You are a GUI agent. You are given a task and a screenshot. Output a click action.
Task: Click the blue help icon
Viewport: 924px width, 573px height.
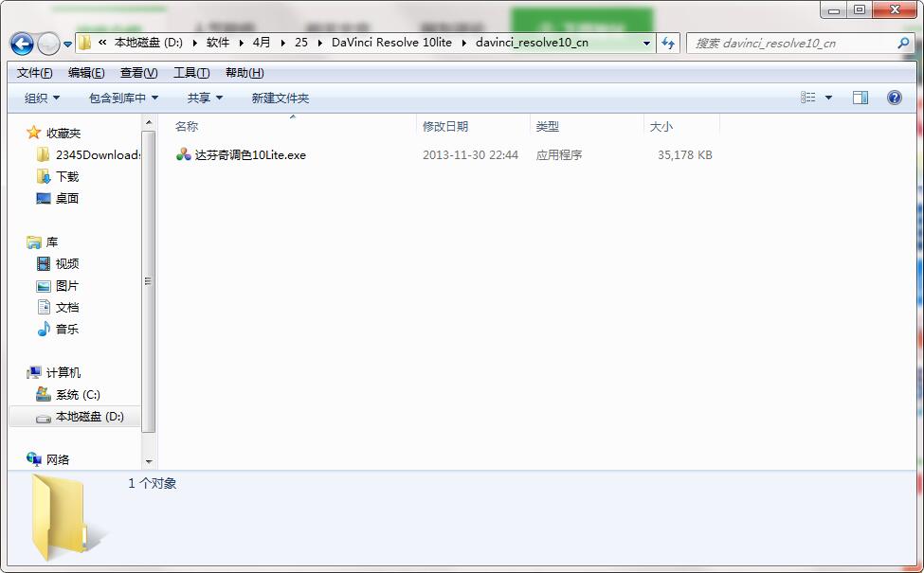pyautogui.click(x=894, y=98)
